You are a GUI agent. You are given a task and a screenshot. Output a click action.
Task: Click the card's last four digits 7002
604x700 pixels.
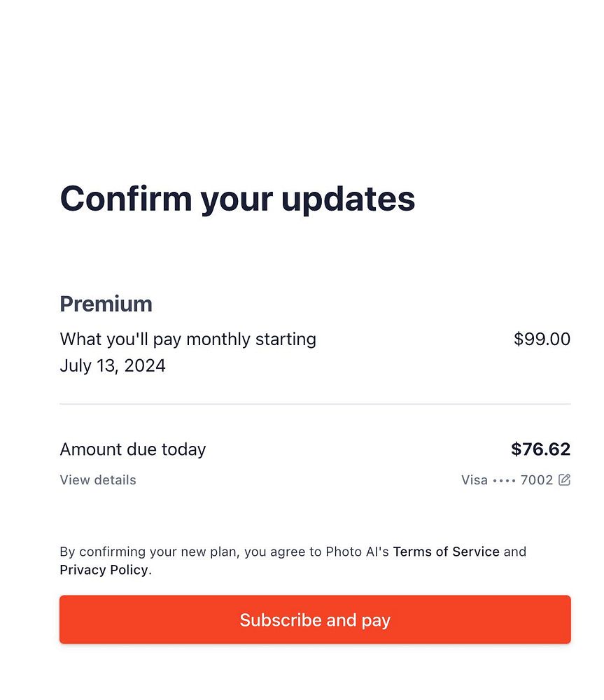point(537,480)
